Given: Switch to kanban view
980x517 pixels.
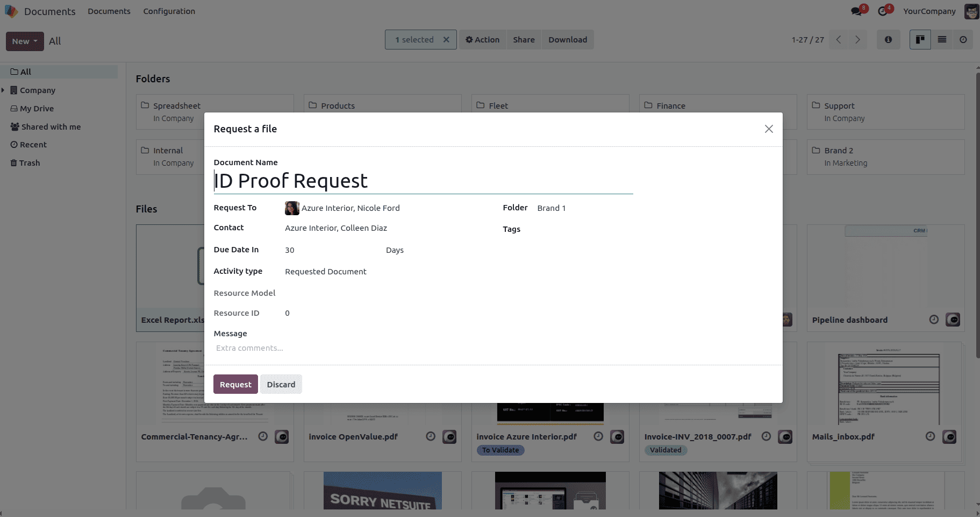Looking at the screenshot, I should click(920, 40).
